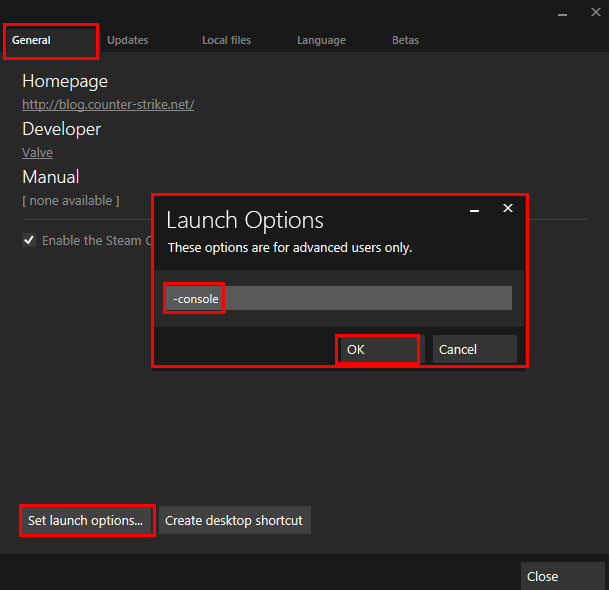Close Properties window with top-right X
The height and width of the screenshot is (590, 609).
596,12
